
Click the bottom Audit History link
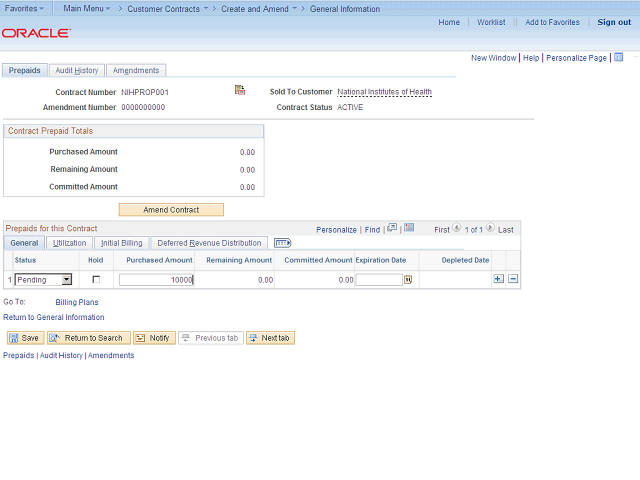[x=61, y=356]
